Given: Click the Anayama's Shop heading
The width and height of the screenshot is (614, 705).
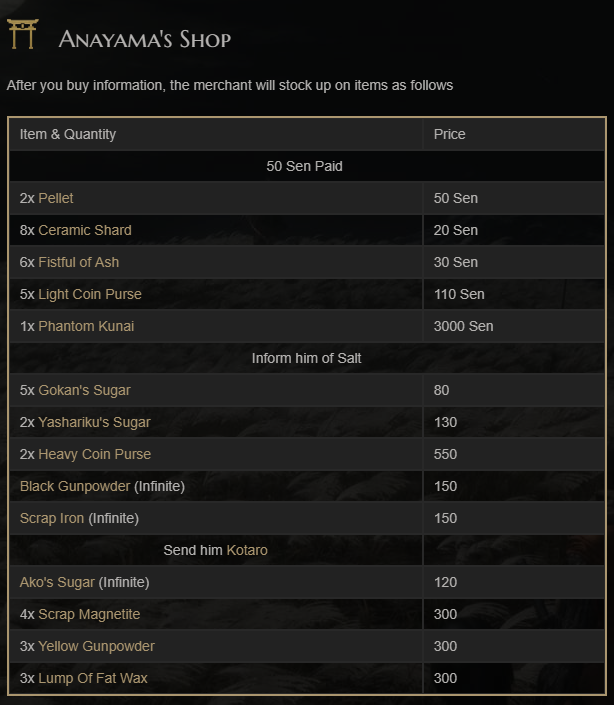Looking at the screenshot, I should point(145,39).
